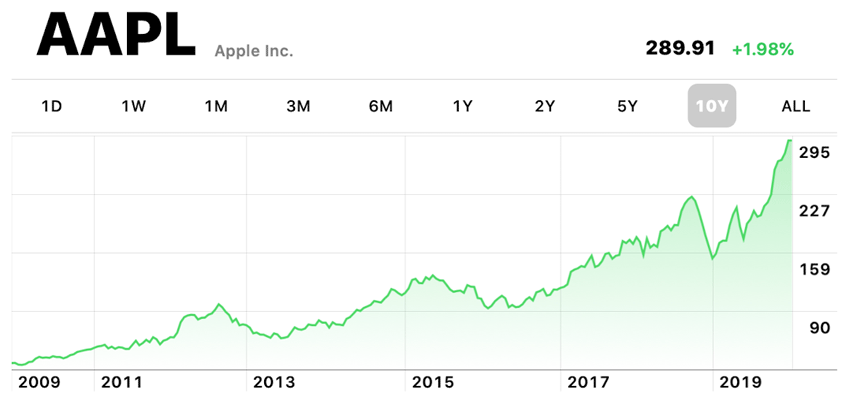Screen dimensions: 842x401
Task: Switch to the 1W range
Action: coord(134,106)
